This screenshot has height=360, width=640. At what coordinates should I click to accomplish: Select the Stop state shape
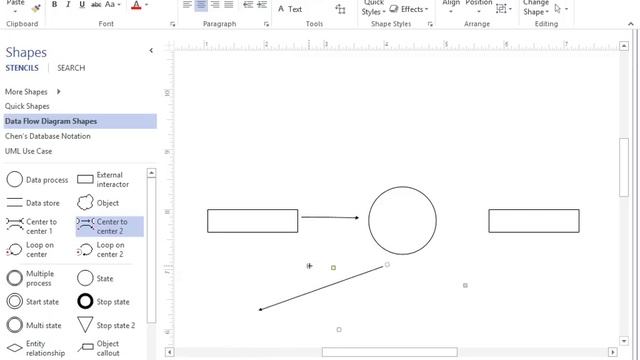pyautogui.click(x=103, y=302)
